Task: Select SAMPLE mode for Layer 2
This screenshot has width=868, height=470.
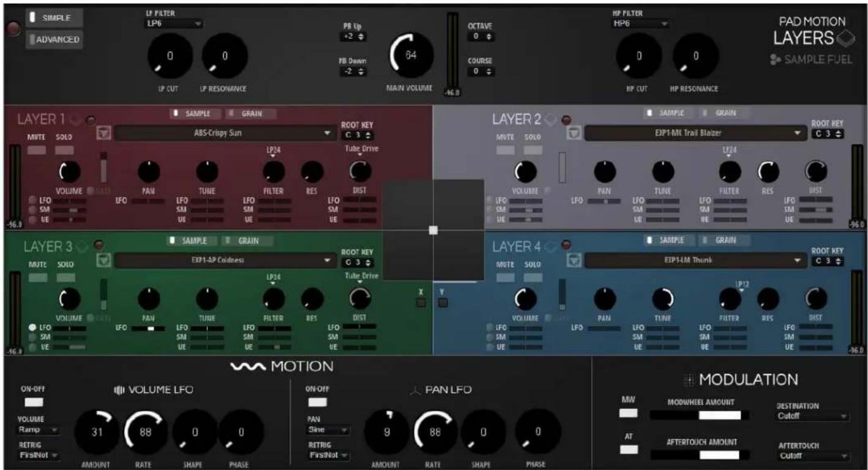Action: (x=668, y=113)
